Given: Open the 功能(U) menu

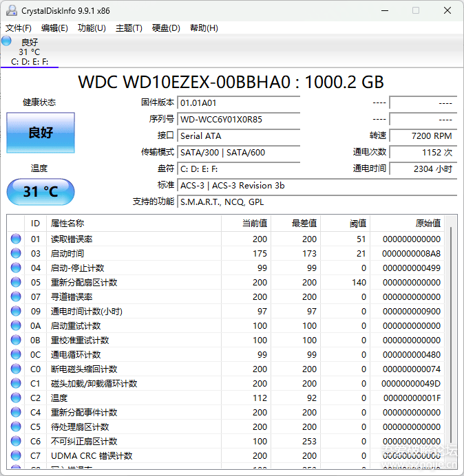Looking at the screenshot, I should pos(92,28).
